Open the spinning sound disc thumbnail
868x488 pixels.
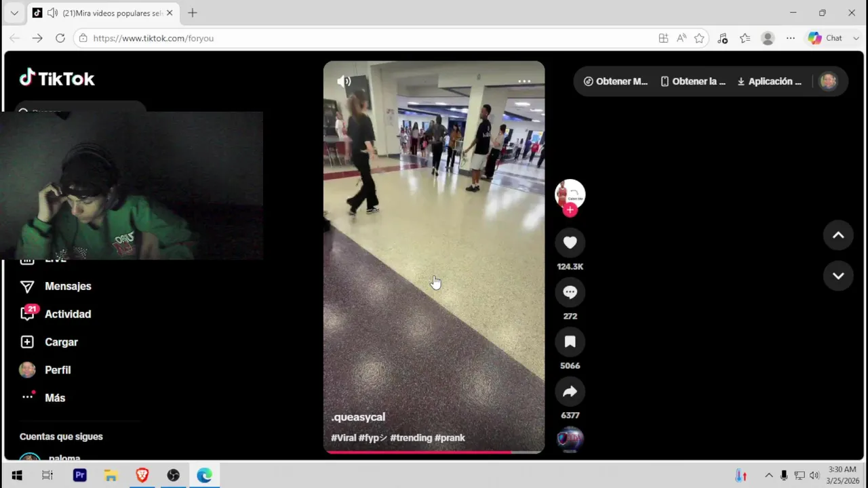[x=570, y=439]
